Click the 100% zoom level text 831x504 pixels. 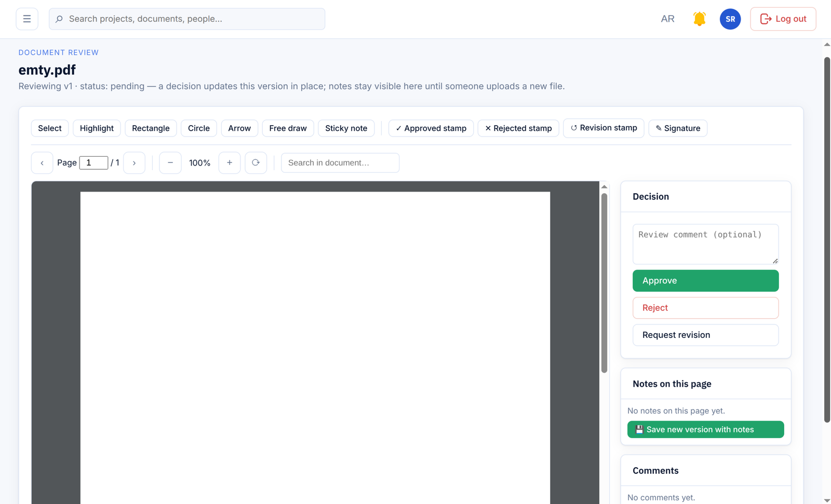[x=199, y=163]
